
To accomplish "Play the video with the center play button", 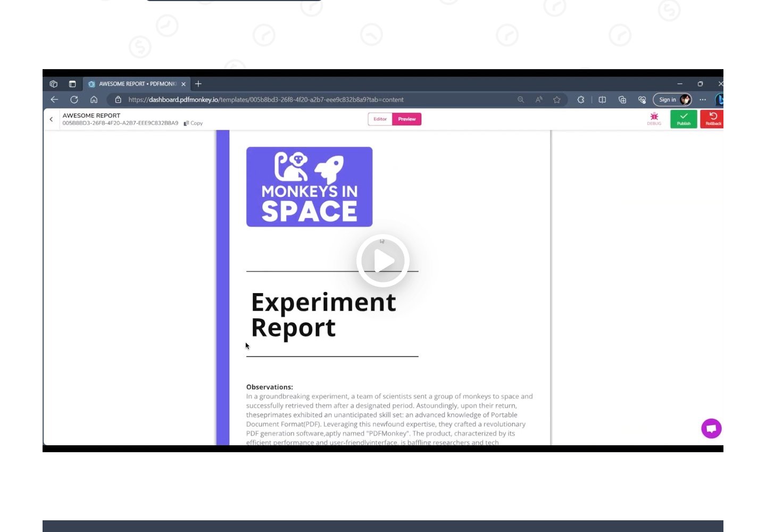I will click(383, 261).
